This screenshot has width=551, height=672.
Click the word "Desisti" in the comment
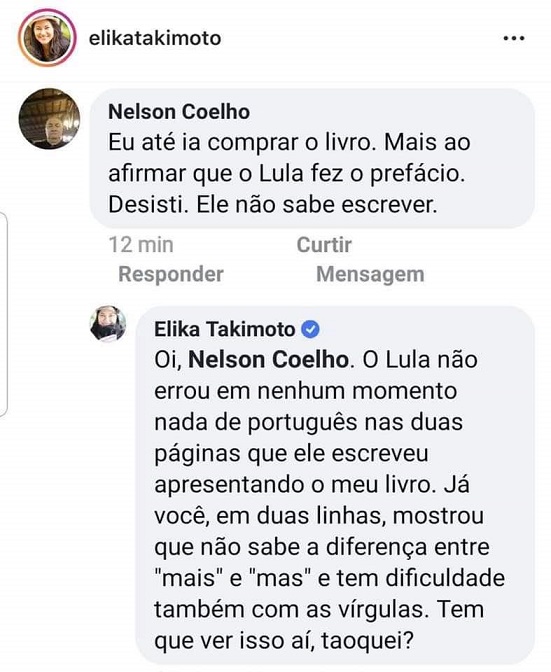pyautogui.click(x=148, y=205)
